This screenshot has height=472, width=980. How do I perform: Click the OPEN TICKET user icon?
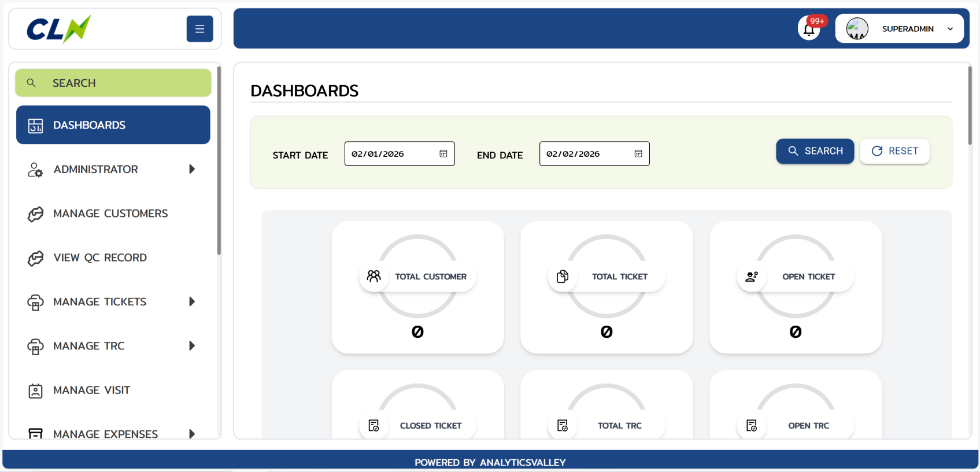pos(752,276)
